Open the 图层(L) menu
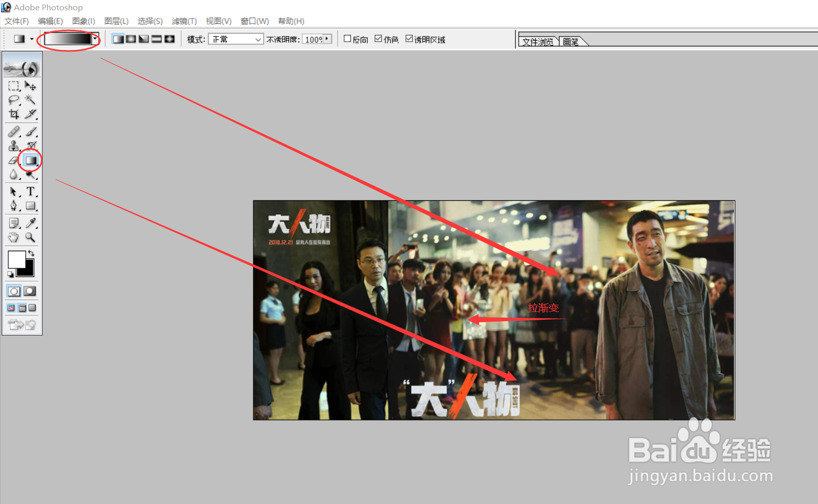The image size is (818, 504). [116, 21]
